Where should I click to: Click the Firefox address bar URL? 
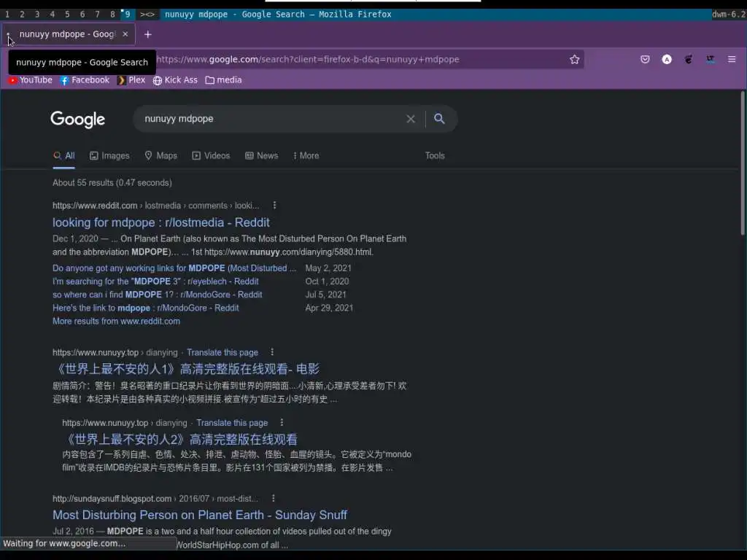(x=307, y=60)
